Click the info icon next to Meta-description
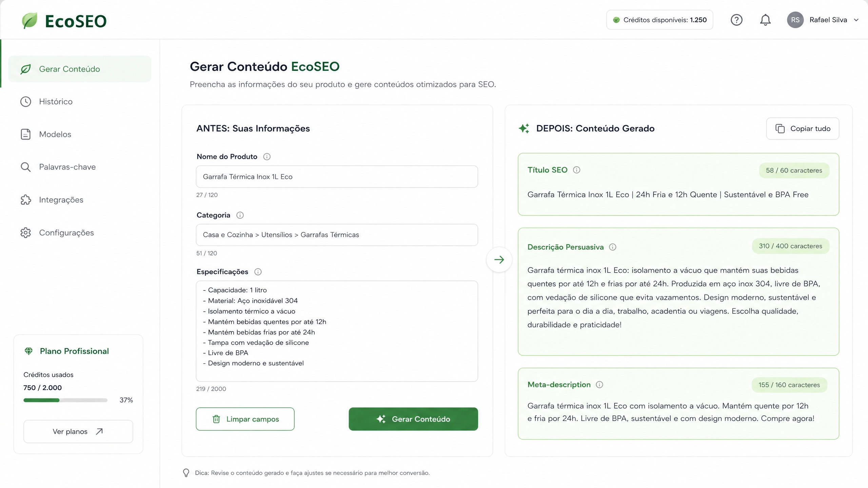This screenshot has height=488, width=868. tap(599, 385)
